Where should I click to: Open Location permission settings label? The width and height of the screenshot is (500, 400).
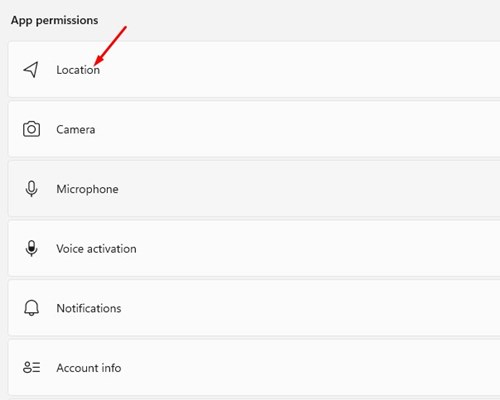[78, 70]
